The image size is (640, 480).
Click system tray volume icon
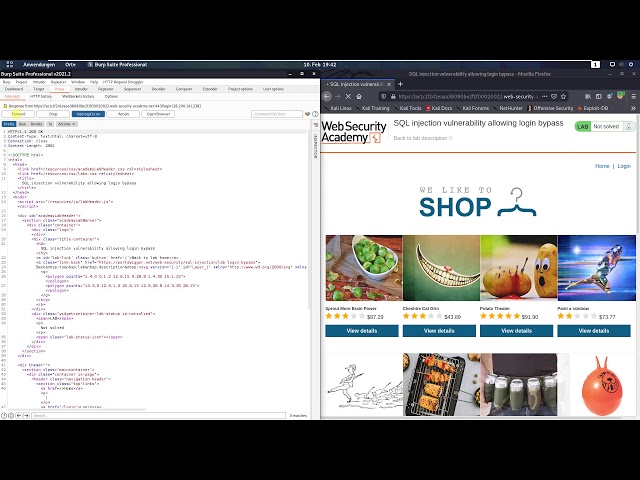(622, 64)
